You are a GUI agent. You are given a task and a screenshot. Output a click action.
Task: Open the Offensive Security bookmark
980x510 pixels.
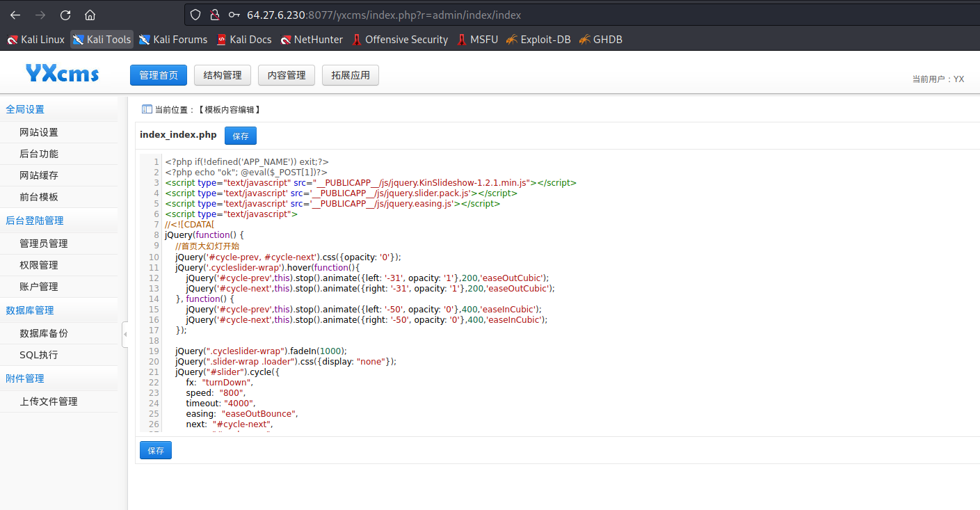[400, 40]
